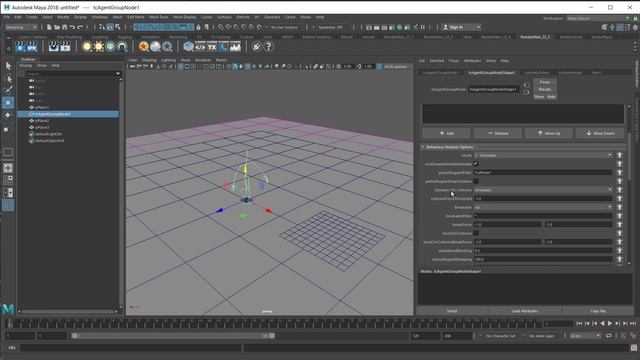Toggle viewport grid display icon

click(181, 66)
